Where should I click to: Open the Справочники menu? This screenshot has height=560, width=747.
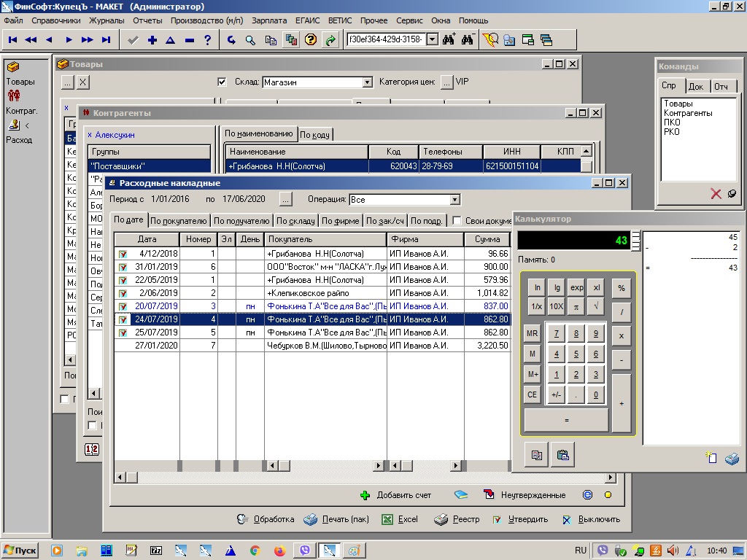(55, 21)
